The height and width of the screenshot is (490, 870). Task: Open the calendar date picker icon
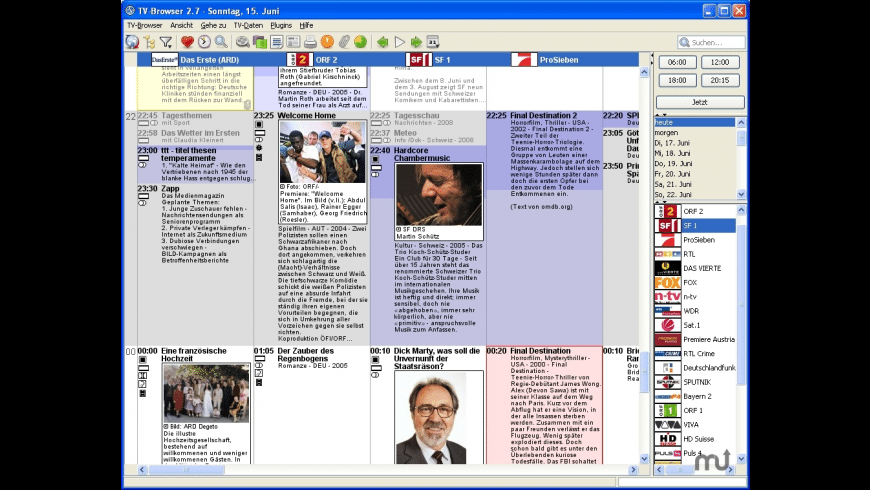coord(433,42)
